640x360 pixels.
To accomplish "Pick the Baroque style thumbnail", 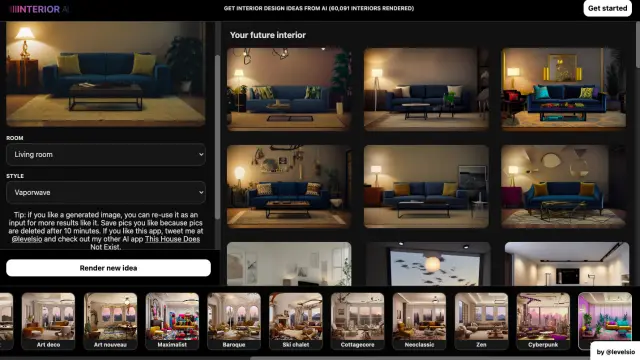I will point(234,321).
